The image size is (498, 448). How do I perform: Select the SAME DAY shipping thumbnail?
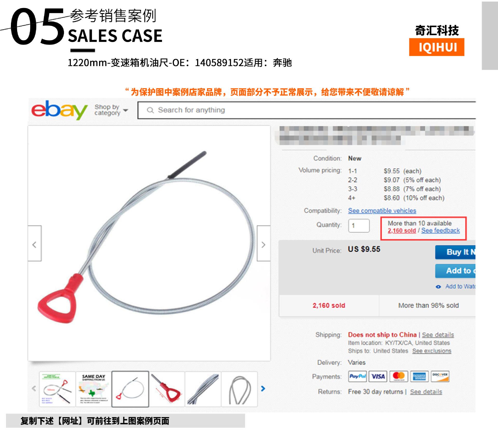click(x=94, y=389)
